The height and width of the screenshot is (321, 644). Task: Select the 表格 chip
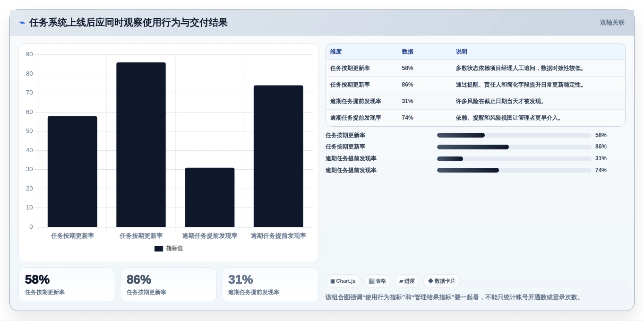378,281
